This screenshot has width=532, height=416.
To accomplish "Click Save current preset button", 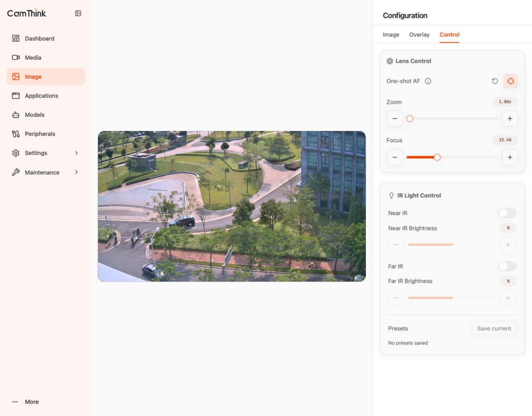I will pos(494,328).
